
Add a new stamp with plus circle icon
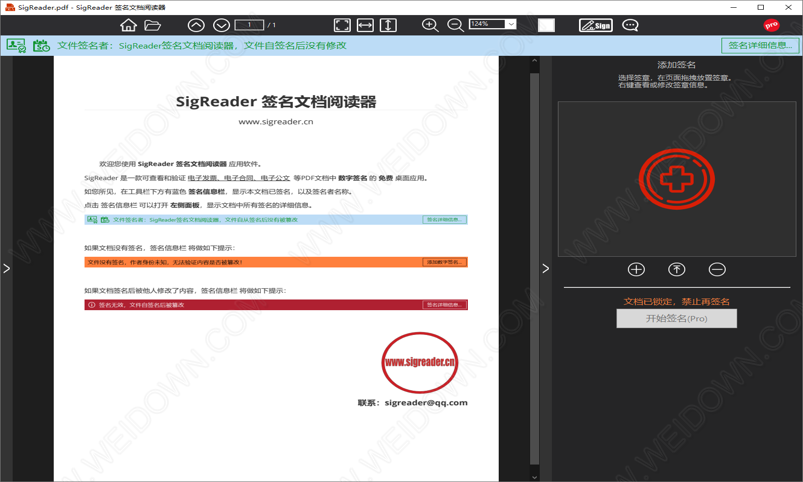pyautogui.click(x=636, y=269)
